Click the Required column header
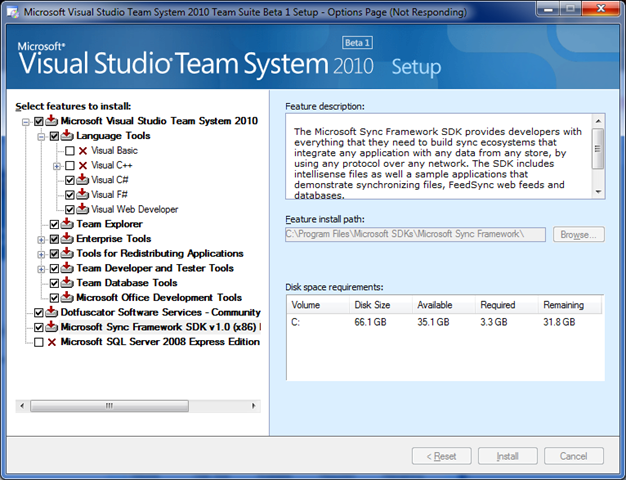626x480 pixels. [x=507, y=305]
